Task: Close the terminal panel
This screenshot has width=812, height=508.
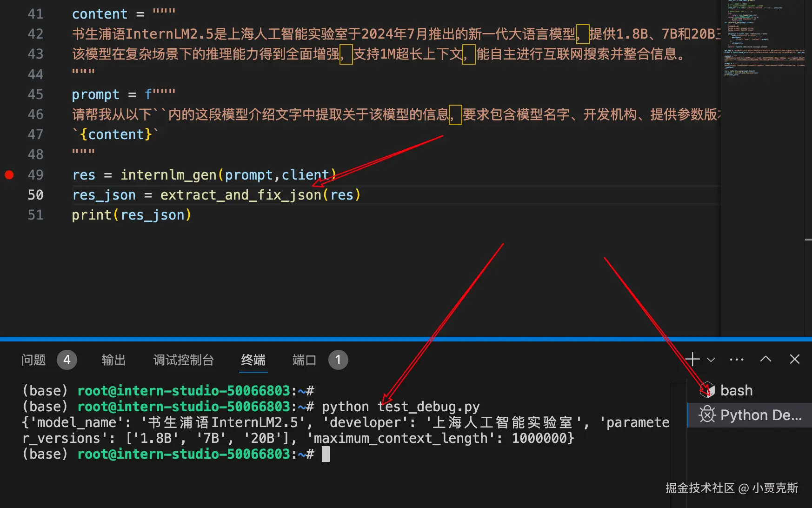Action: coord(794,359)
